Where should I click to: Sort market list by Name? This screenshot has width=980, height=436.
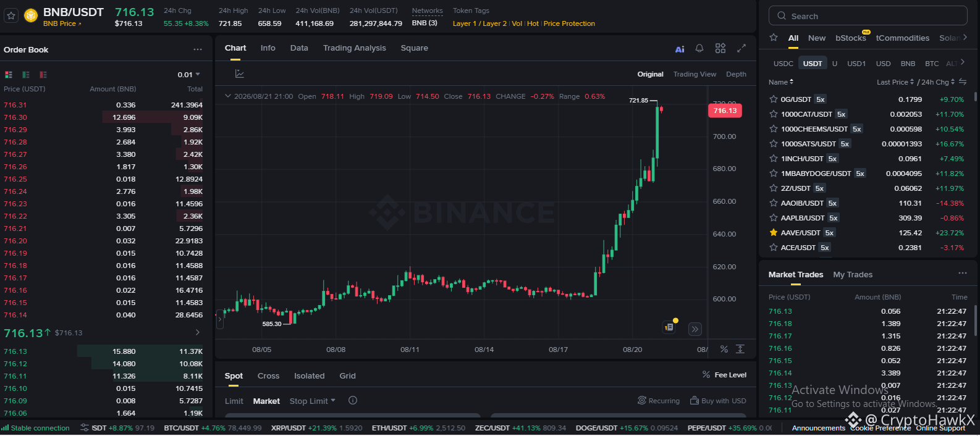pyautogui.click(x=781, y=82)
